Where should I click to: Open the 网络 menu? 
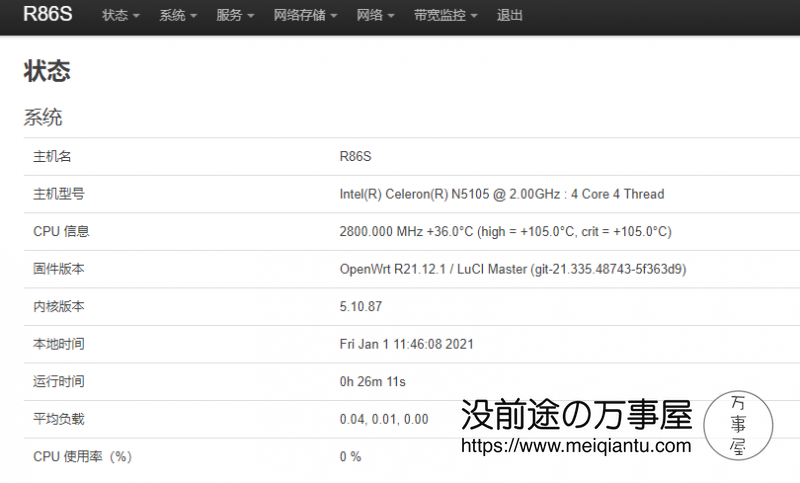(375, 15)
